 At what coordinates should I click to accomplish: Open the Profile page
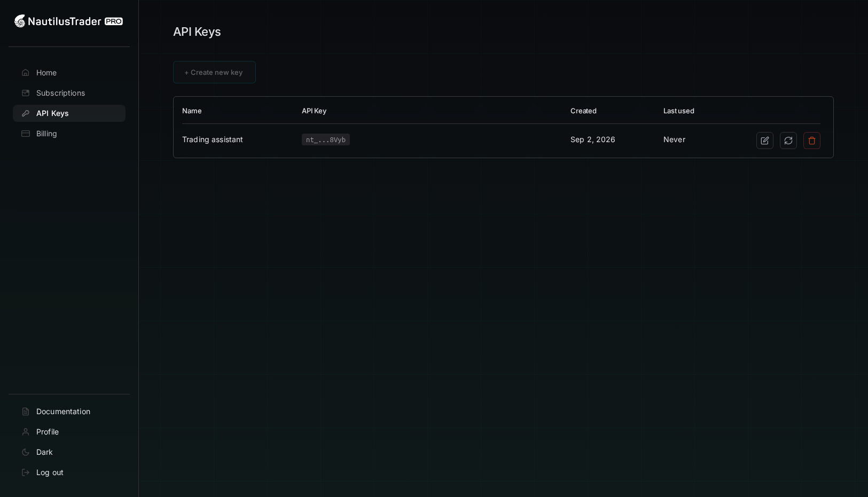click(69, 432)
